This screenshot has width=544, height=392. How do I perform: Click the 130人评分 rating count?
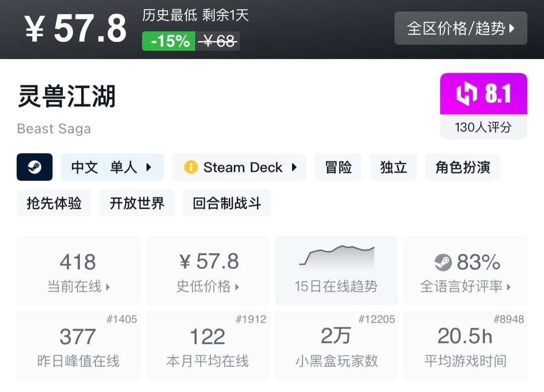tap(483, 127)
